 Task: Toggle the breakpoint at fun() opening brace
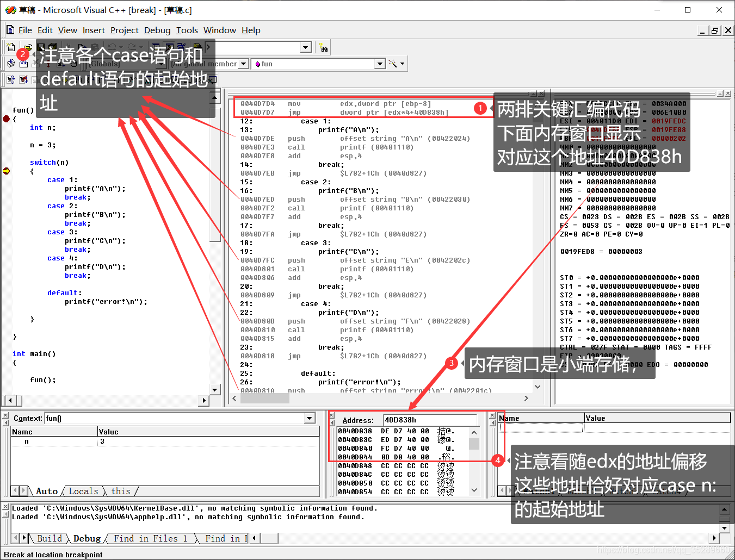[x=6, y=119]
